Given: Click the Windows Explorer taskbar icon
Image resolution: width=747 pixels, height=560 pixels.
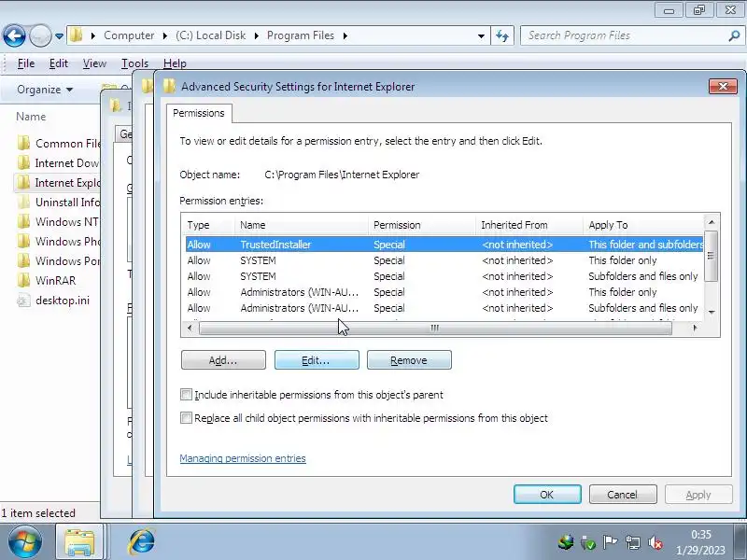Looking at the screenshot, I should (x=79, y=541).
